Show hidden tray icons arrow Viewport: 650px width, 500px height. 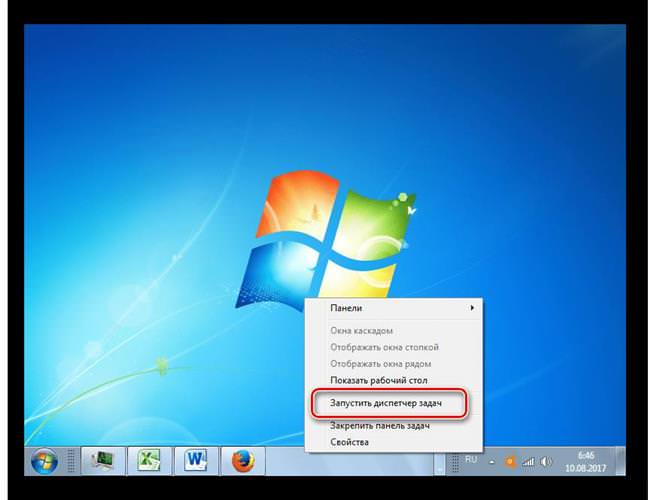[x=492, y=462]
